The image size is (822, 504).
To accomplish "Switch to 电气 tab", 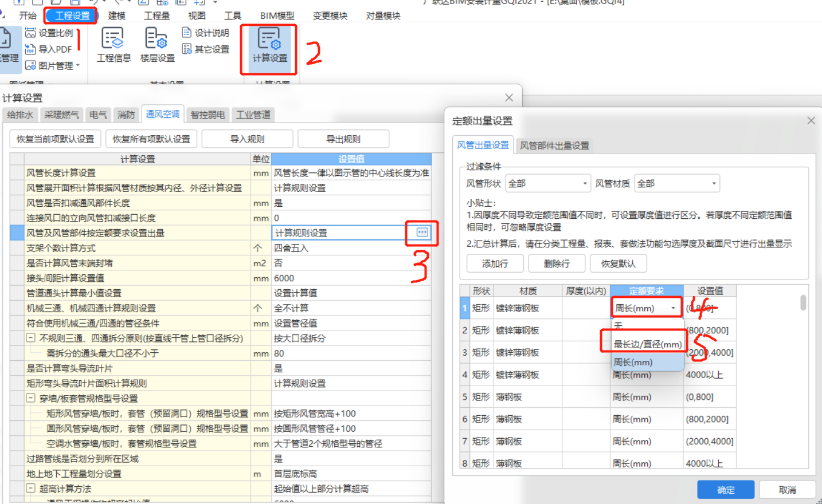I will point(98,115).
